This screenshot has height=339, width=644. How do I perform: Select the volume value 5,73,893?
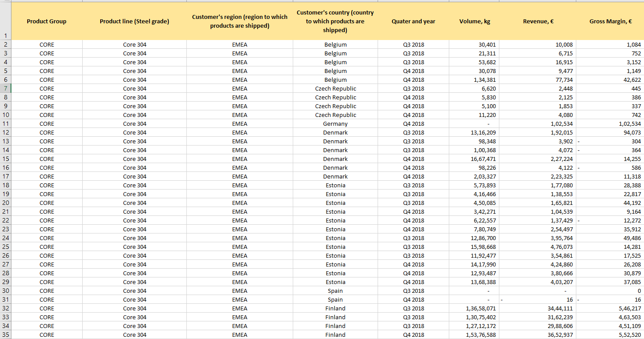(x=474, y=185)
